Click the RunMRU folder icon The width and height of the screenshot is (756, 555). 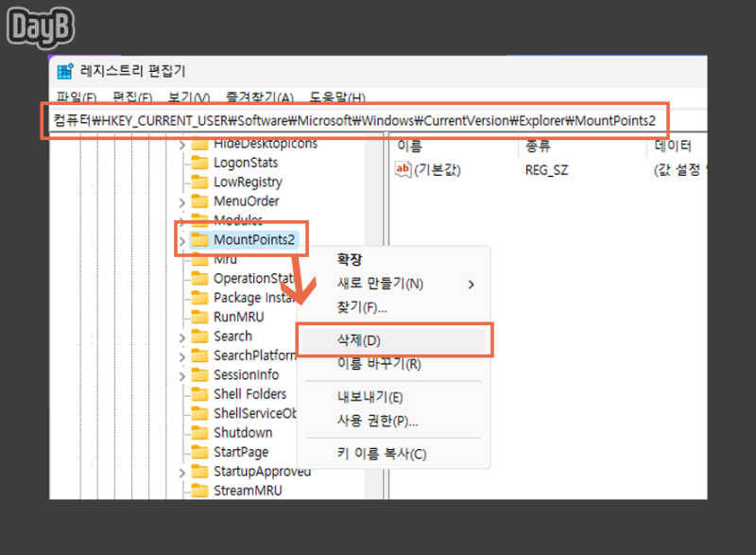pos(202,316)
